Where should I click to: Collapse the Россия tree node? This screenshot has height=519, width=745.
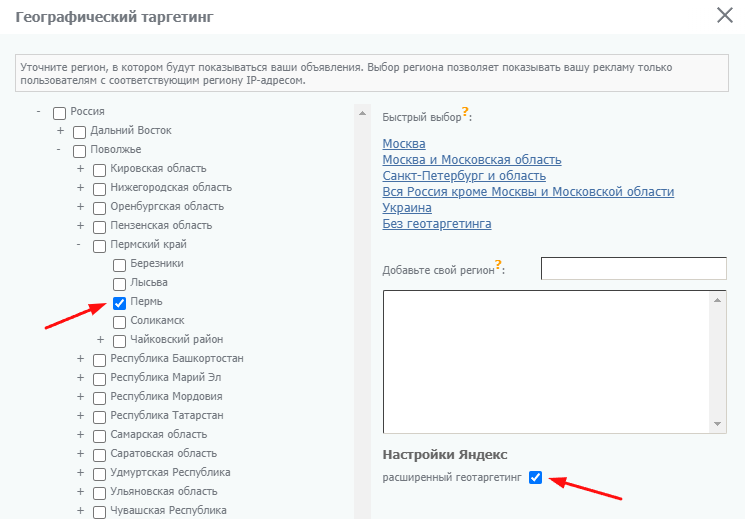39,112
